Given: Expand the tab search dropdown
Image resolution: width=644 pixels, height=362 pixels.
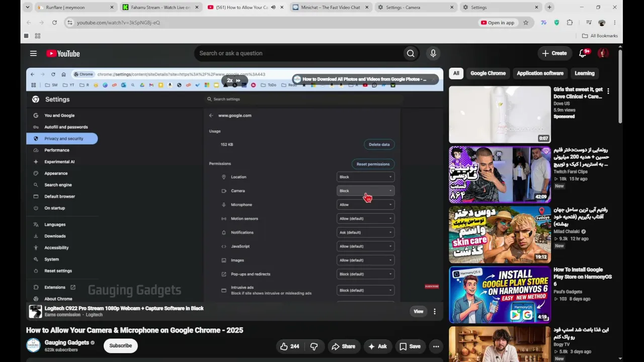Looking at the screenshot, I should point(27,8).
